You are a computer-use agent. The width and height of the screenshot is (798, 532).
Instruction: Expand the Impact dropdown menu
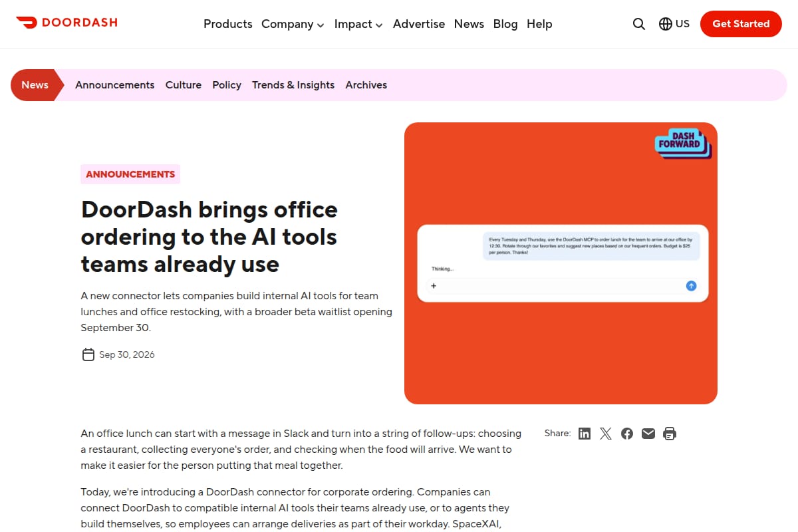[358, 24]
